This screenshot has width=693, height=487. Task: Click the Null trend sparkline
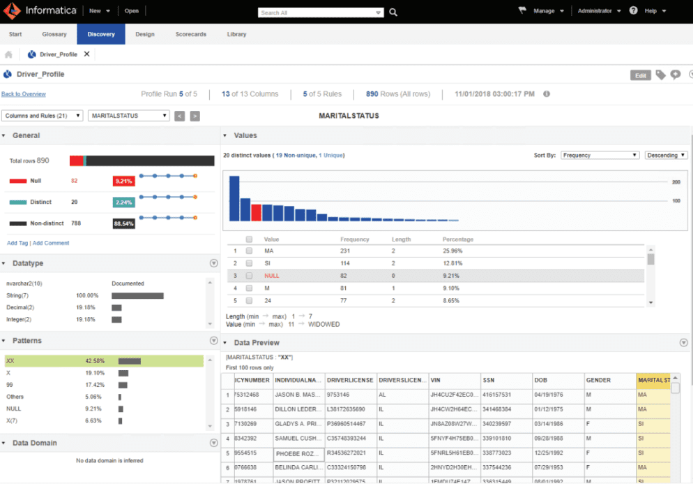[168, 176]
